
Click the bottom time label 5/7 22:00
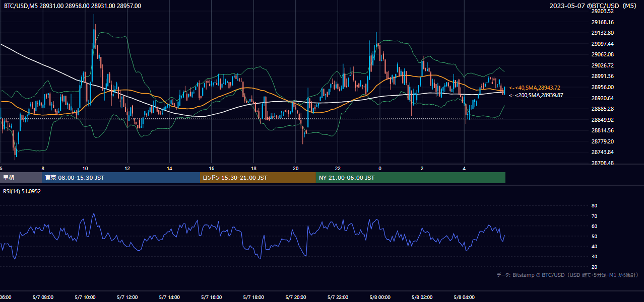338,297
